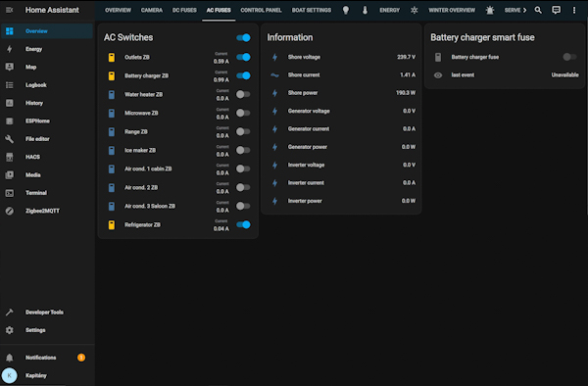The width and height of the screenshot is (588, 386).
Task: Click the Notifications badge count
Action: click(x=81, y=358)
